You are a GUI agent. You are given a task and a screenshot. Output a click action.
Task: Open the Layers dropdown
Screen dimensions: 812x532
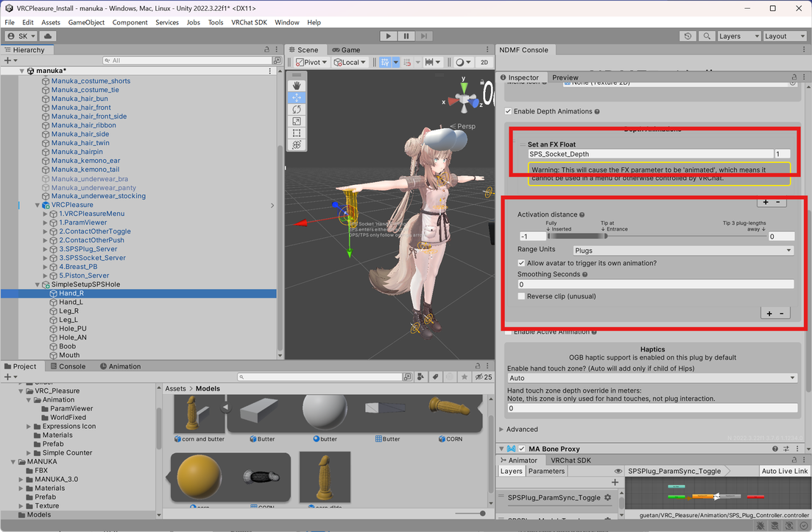[739, 36]
